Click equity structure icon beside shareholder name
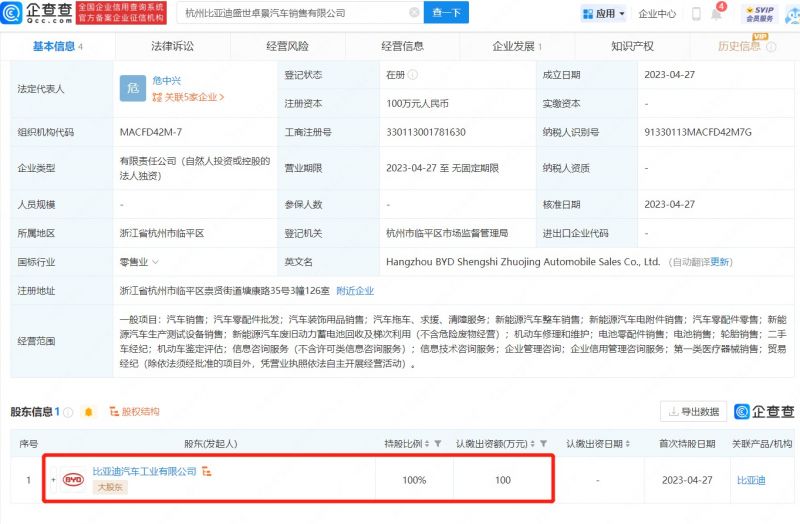The image size is (800, 524). pos(207,471)
